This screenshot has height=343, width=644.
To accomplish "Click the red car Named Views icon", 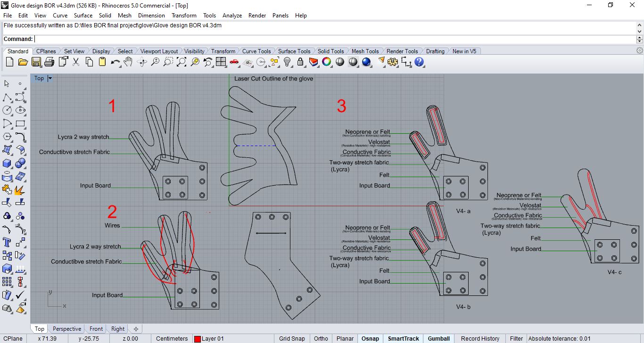I will tap(234, 62).
